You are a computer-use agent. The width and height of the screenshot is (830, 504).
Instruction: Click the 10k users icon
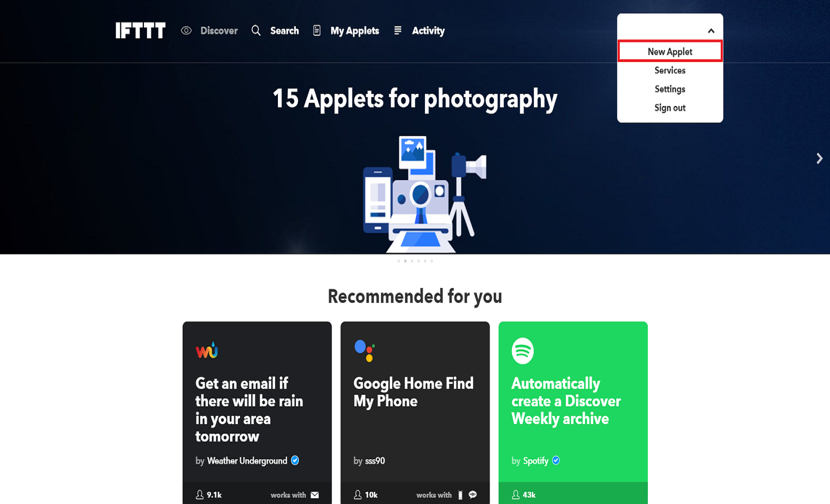[358, 495]
